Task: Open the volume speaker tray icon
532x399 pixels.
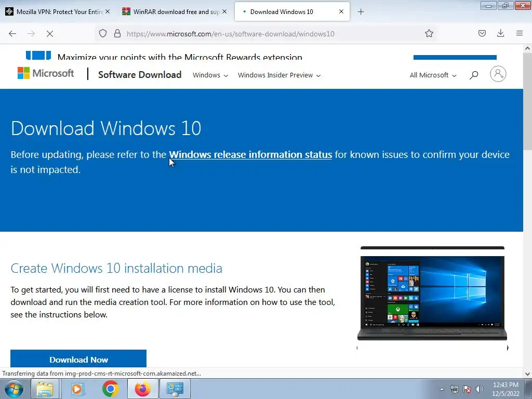Action: point(480,389)
